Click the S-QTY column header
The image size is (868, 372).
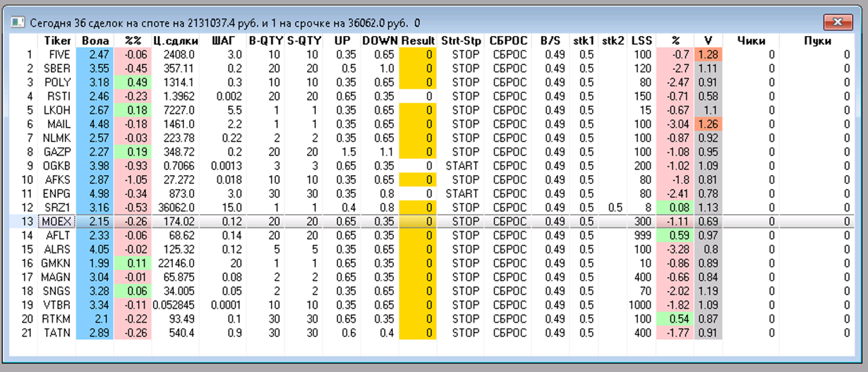point(304,41)
